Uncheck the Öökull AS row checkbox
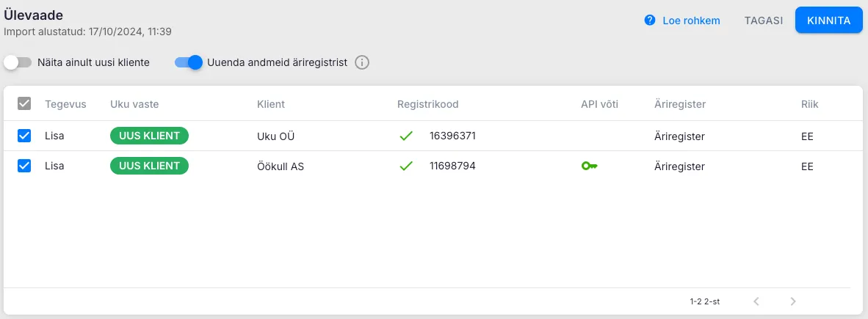The height and width of the screenshot is (319, 868). point(24,166)
